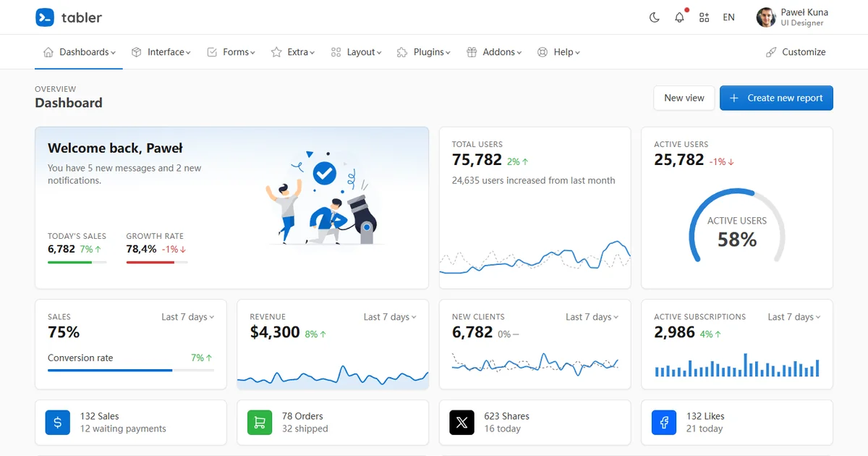The height and width of the screenshot is (456, 868).
Task: Expand the Addons dropdown
Action: point(493,52)
